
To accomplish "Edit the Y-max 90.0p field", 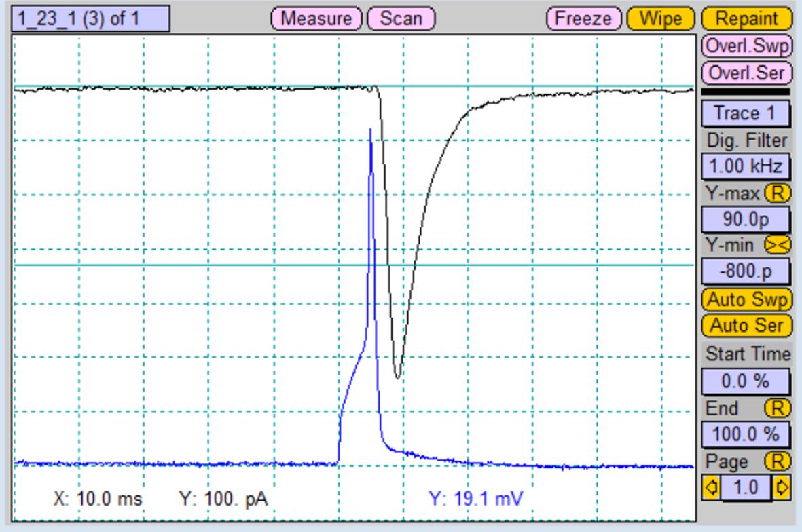I will pyautogui.click(x=745, y=219).
